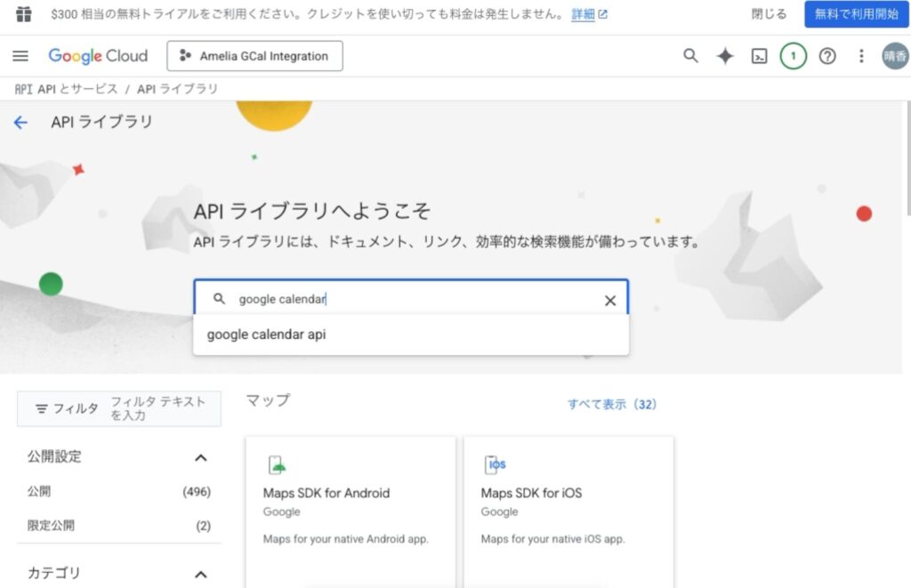
Task: Go back using the blue arrow
Action: (20, 123)
